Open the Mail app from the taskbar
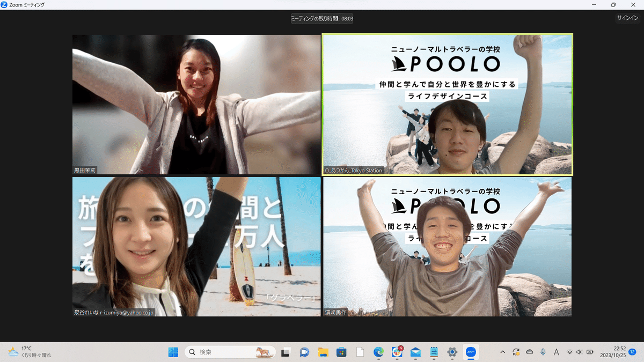The width and height of the screenshot is (644, 362). pyautogui.click(x=414, y=352)
